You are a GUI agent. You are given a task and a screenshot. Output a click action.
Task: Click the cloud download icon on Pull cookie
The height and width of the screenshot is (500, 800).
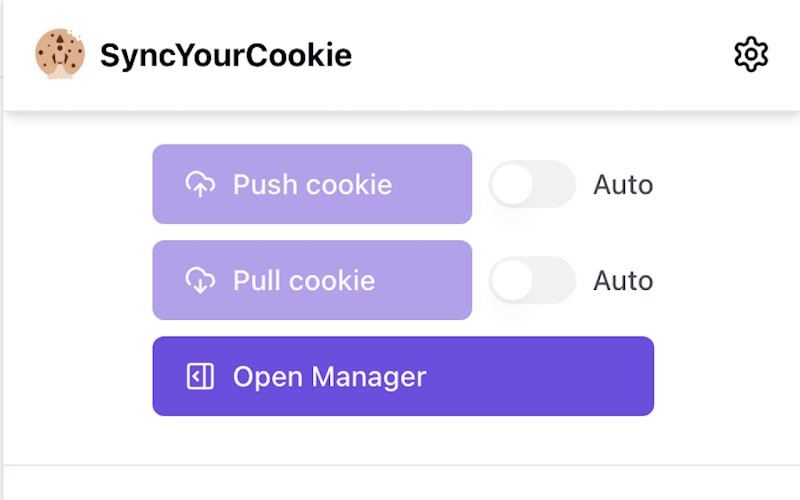click(201, 281)
